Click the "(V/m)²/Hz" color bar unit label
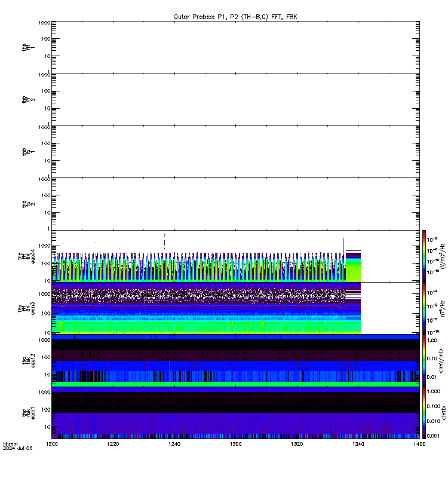This screenshot has width=448, height=478. tap(443, 256)
